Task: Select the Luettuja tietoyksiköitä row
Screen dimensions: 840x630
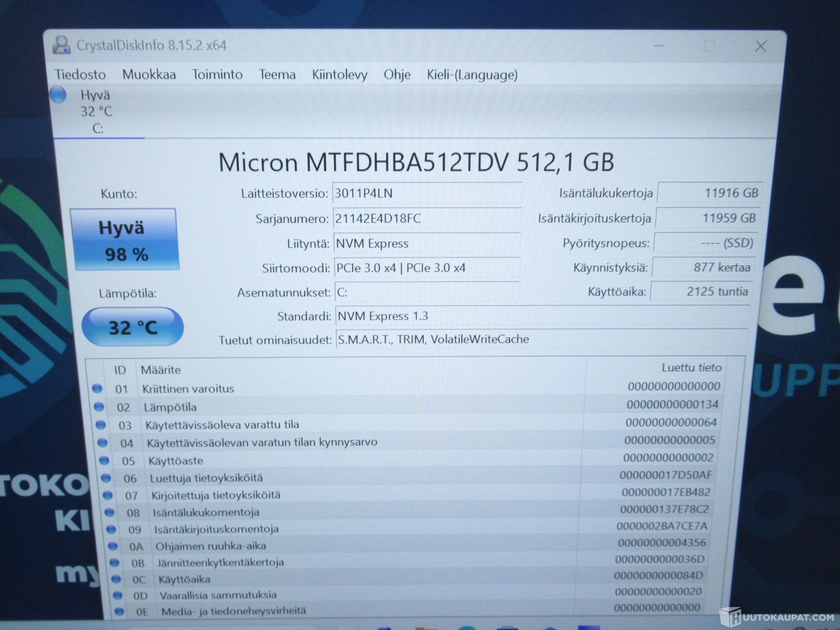Action: click(x=407, y=477)
